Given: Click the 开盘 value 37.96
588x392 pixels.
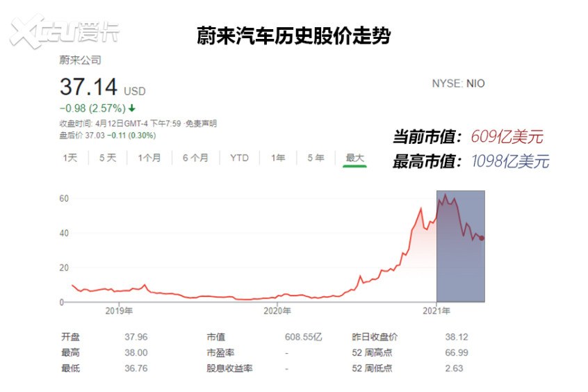Looking at the screenshot, I should [136, 337].
